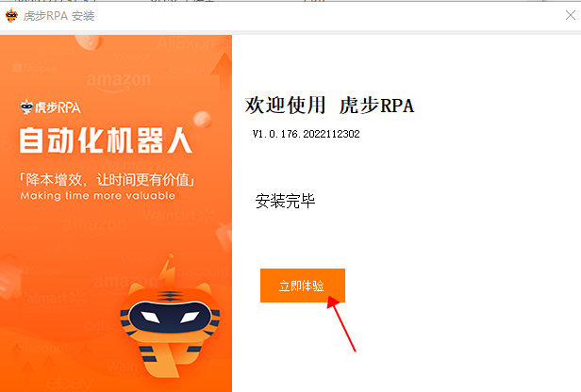This screenshot has width=581, height=392.
Task: Click the 虎步RPA logo on the orange banner
Action: (x=50, y=107)
